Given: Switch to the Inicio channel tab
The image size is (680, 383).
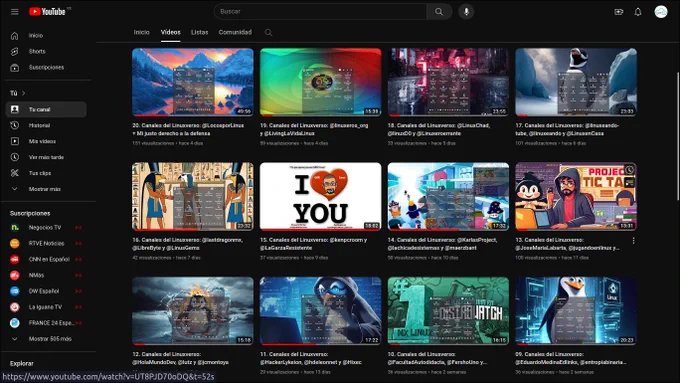Looking at the screenshot, I should [x=141, y=33].
